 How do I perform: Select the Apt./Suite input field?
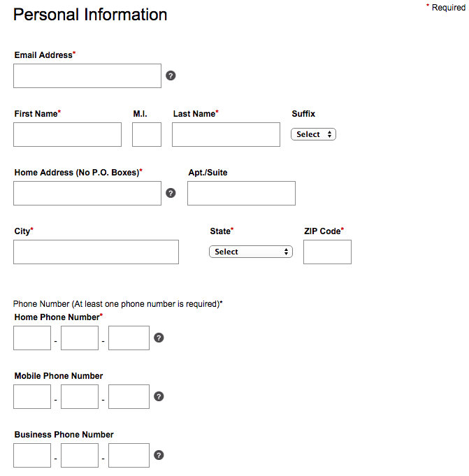241,194
